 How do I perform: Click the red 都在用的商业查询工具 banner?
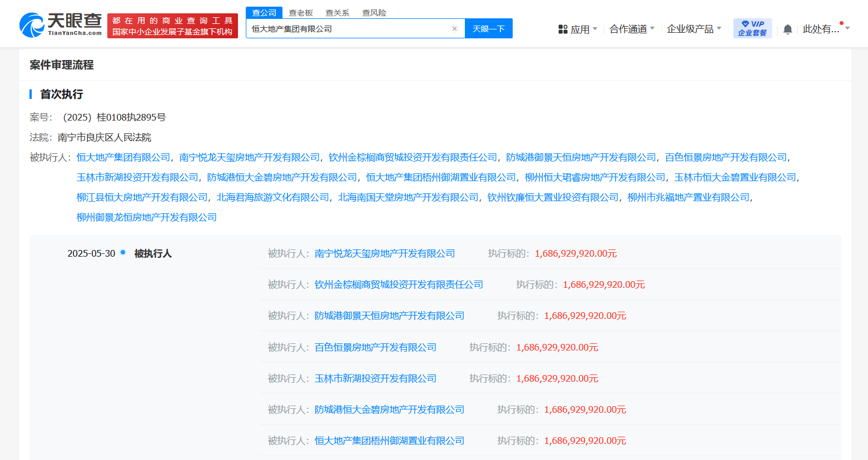pos(172,26)
